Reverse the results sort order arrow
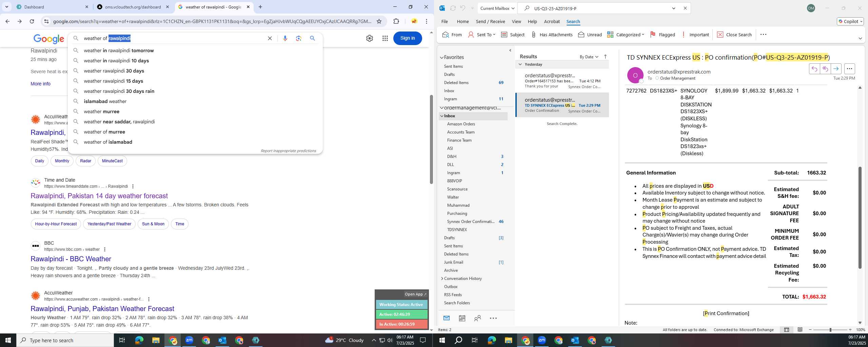 605,57
